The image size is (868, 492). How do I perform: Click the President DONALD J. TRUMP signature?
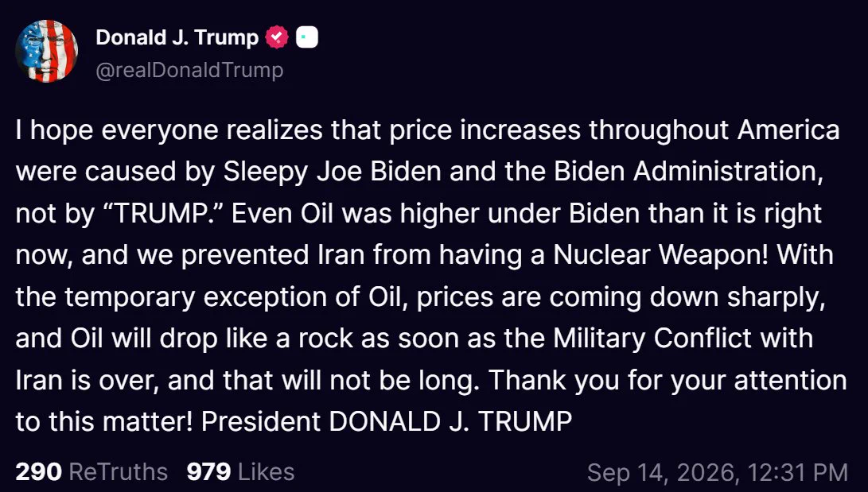(387, 422)
